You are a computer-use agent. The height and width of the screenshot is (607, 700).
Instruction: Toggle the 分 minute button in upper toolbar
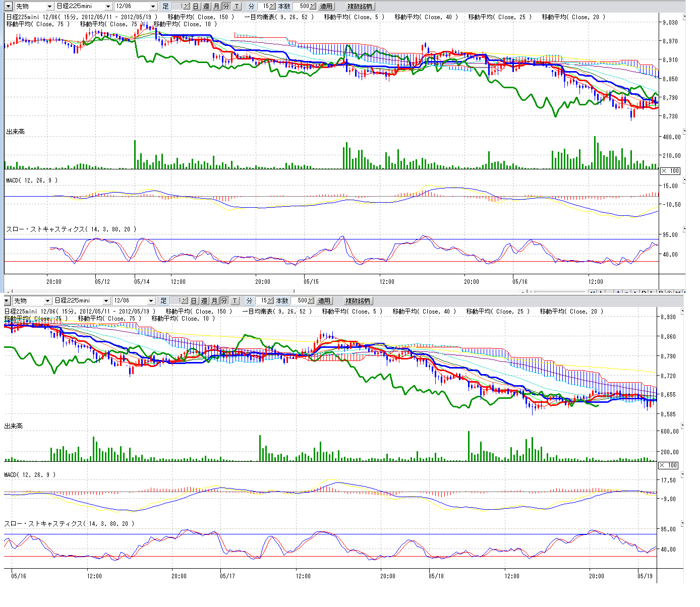coord(226,7)
